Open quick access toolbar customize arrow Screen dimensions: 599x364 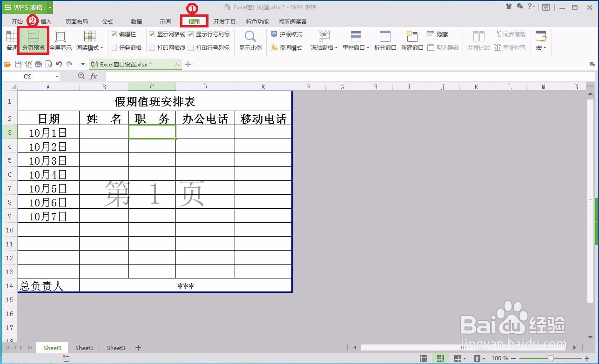pyautogui.click(x=83, y=65)
